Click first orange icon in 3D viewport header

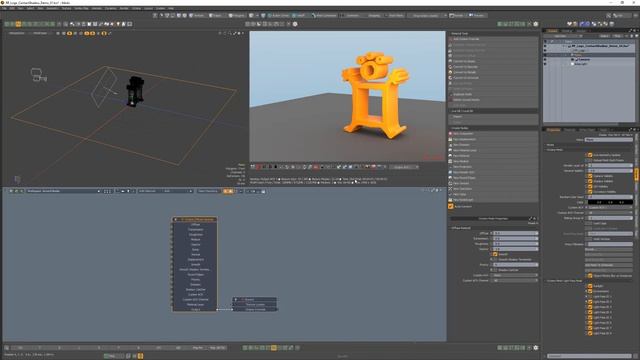(x=69, y=33)
